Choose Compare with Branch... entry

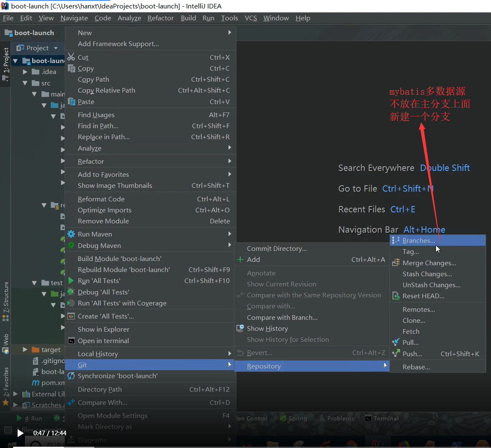click(x=312, y=317)
